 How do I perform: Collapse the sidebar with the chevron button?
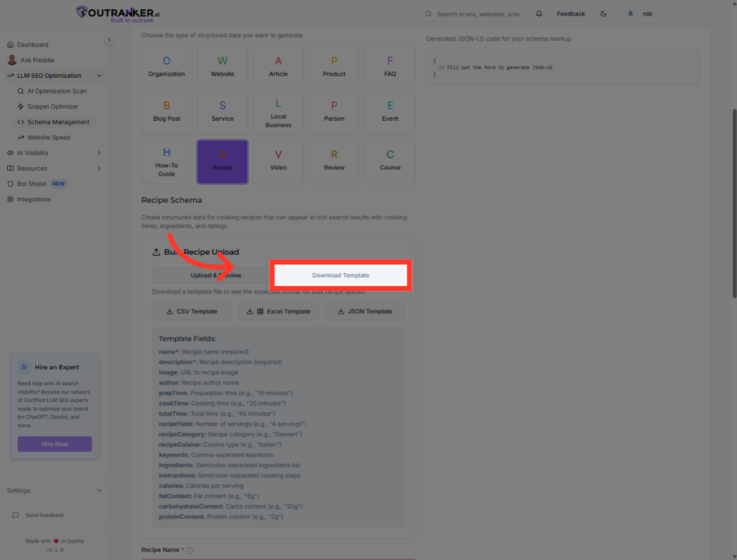click(x=109, y=39)
